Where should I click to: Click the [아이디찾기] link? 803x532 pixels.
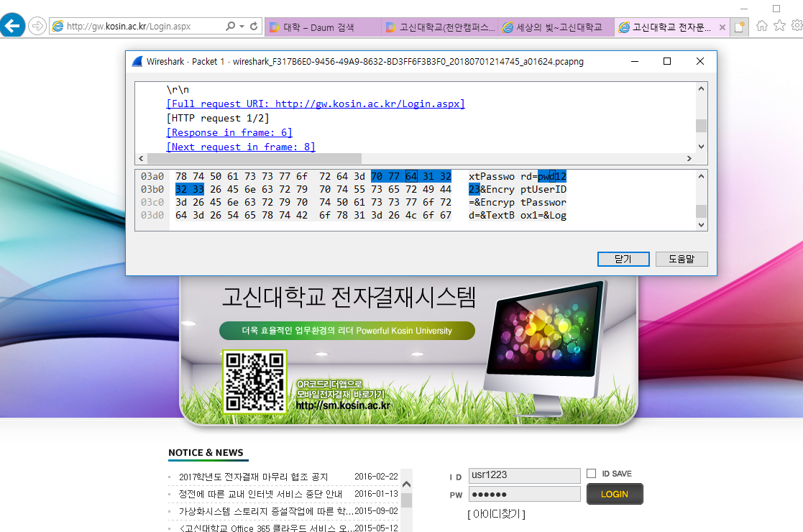[496, 513]
